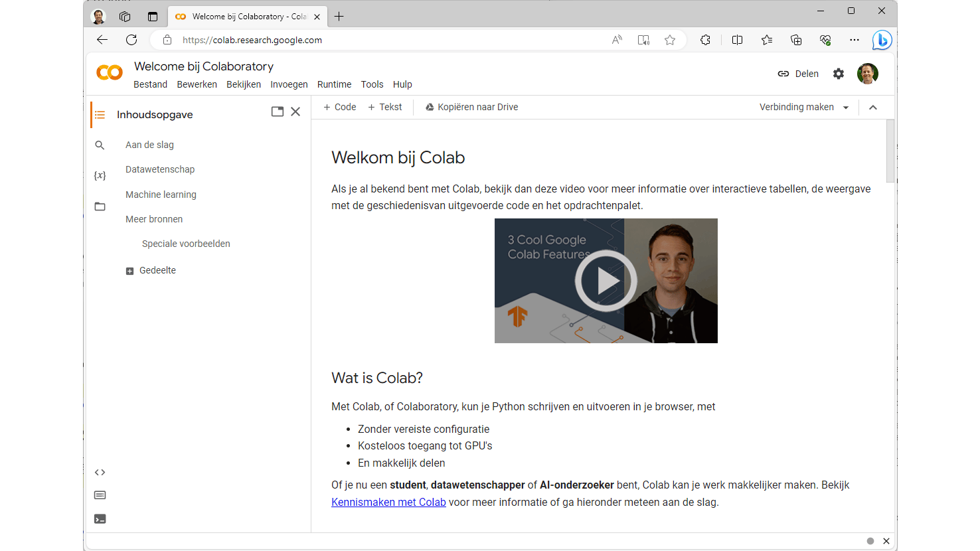The width and height of the screenshot is (980, 551).
Task: Refresh the page
Action: pyautogui.click(x=131, y=40)
